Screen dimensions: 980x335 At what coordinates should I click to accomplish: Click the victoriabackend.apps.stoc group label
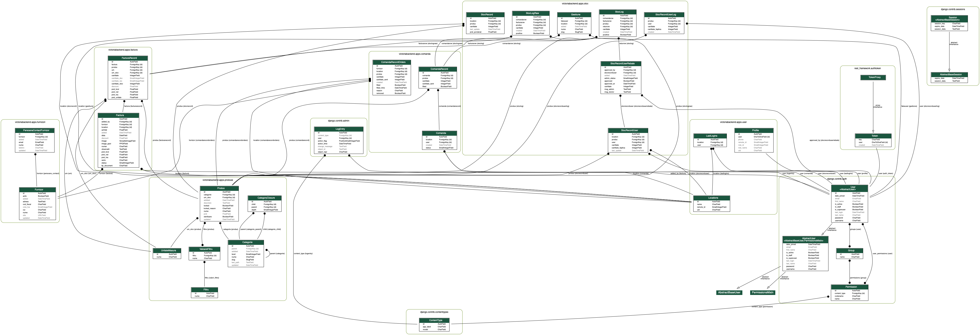575,4
